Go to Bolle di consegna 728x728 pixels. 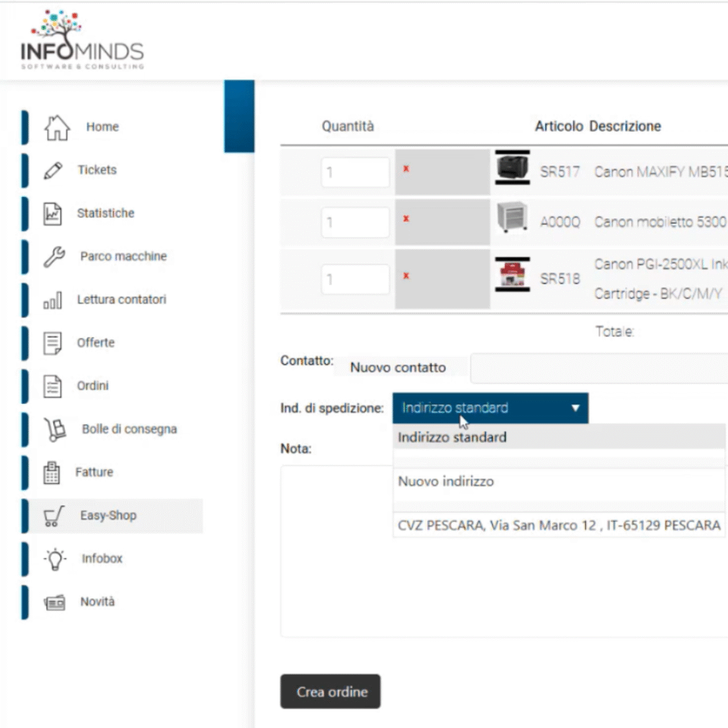click(x=129, y=429)
